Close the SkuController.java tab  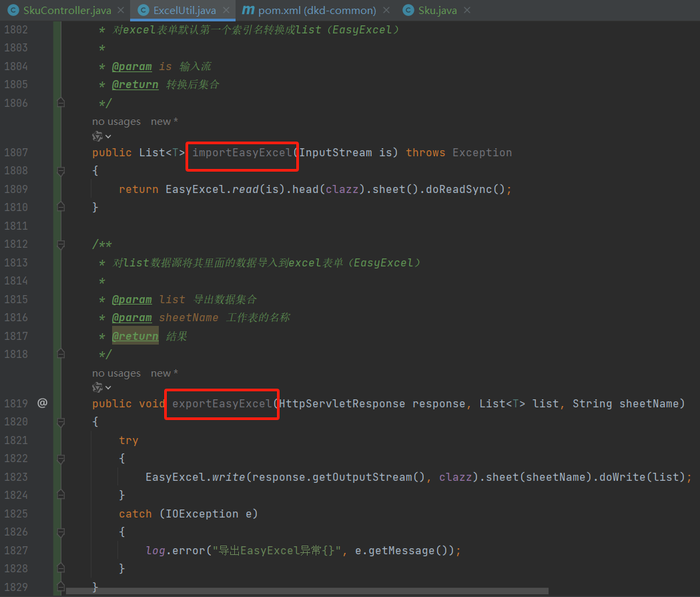pos(120,10)
